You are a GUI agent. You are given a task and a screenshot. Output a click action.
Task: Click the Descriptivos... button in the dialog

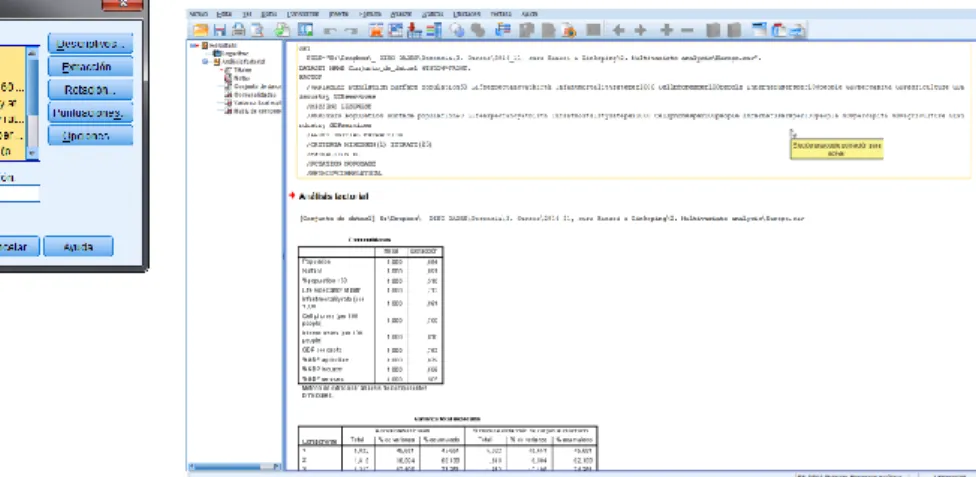coord(90,44)
